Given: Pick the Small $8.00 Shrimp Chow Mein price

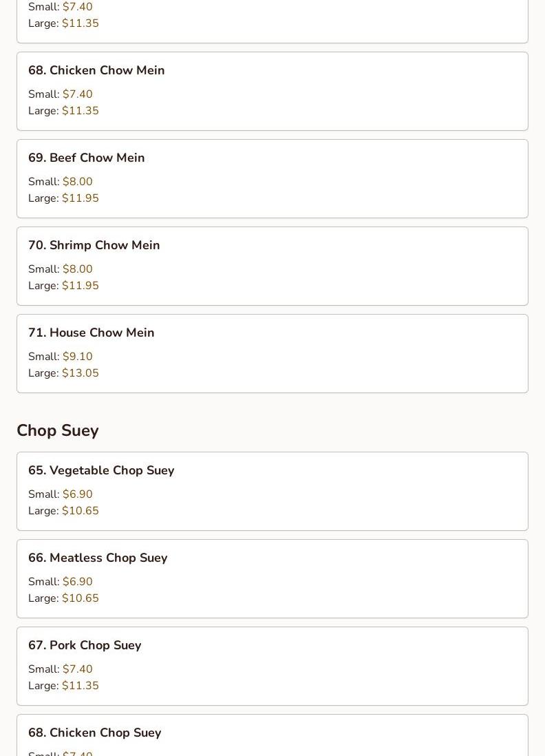Looking at the screenshot, I should pyautogui.click(x=61, y=269).
